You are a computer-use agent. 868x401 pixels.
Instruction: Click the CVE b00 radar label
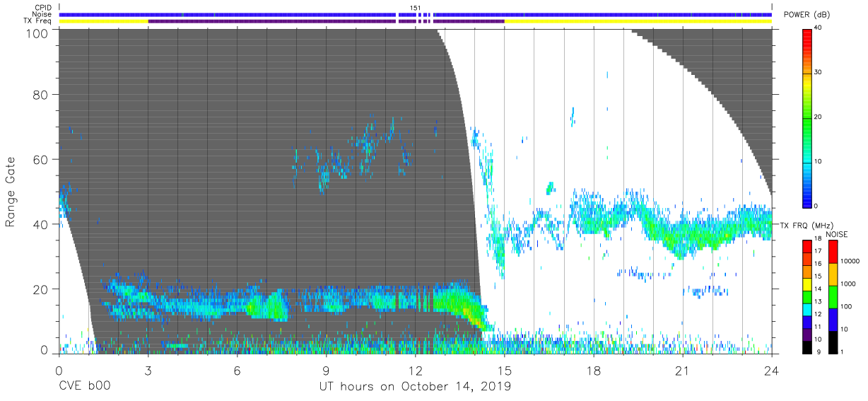click(x=84, y=387)
